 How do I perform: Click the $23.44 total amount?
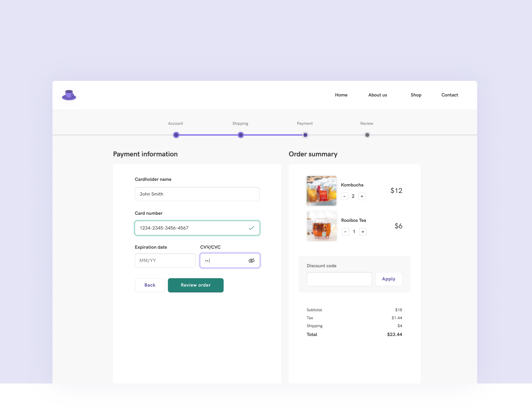click(395, 335)
